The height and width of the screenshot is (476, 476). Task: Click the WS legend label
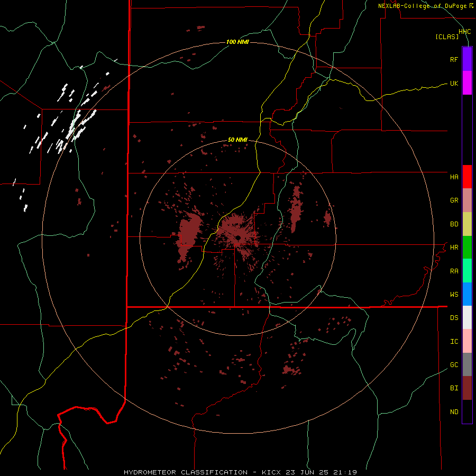click(x=454, y=295)
